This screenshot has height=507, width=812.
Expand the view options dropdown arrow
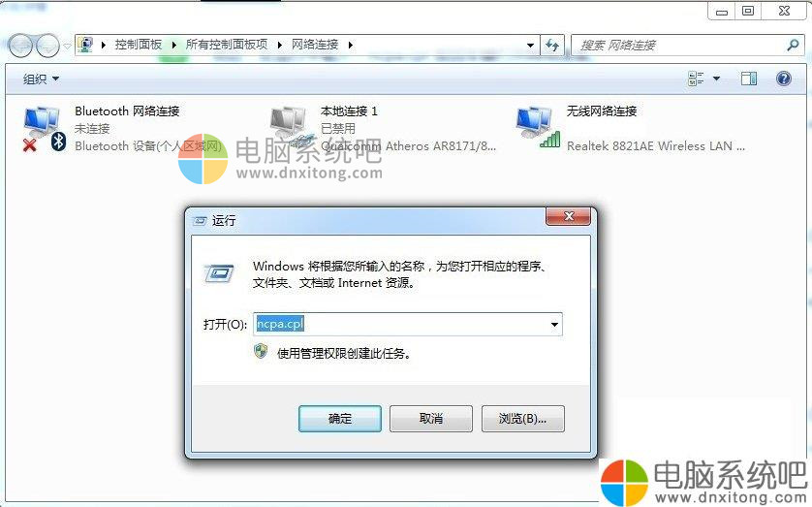tap(716, 79)
